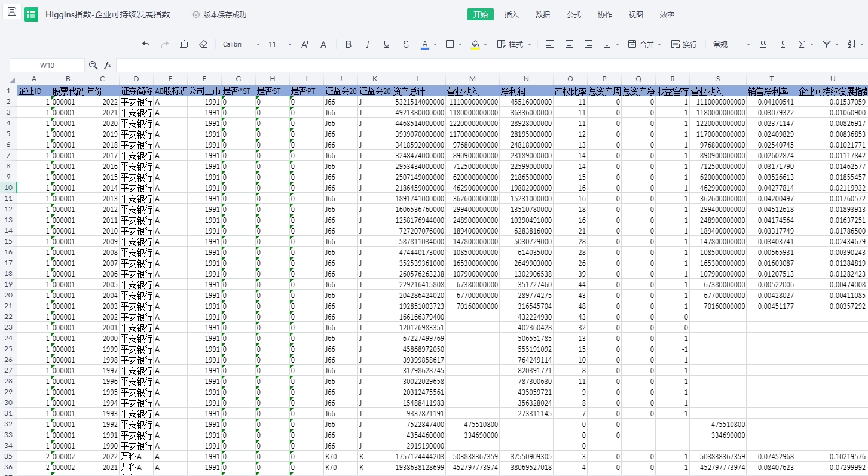Viewport: 868px width, 476px height.
Task: Open the font size 11 dropdown
Action: pyautogui.click(x=280, y=44)
